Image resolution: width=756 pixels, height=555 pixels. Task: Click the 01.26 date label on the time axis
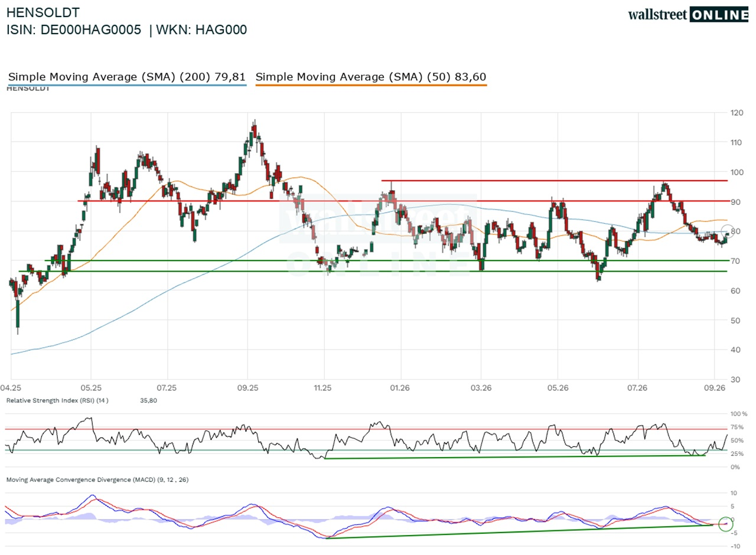tap(400, 388)
